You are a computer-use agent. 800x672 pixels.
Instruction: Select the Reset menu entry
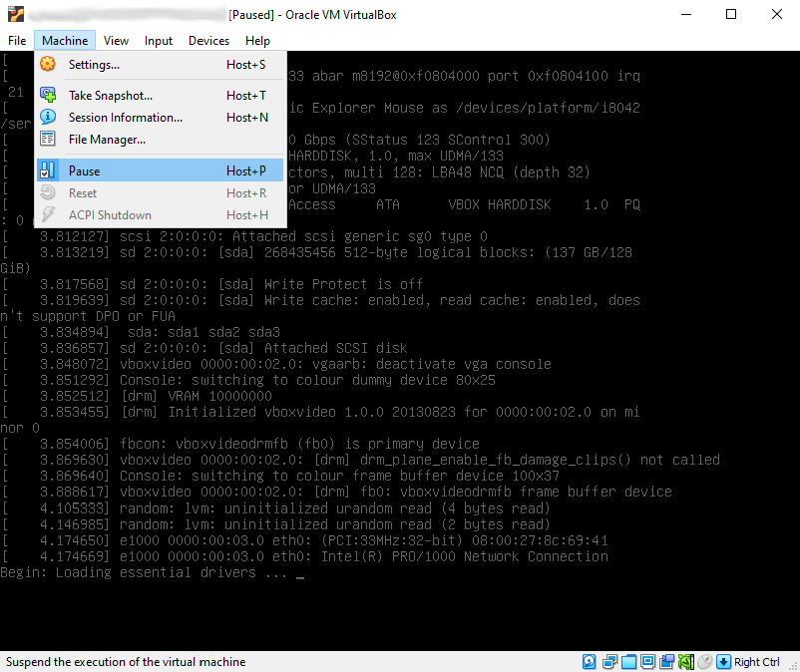[x=160, y=192]
